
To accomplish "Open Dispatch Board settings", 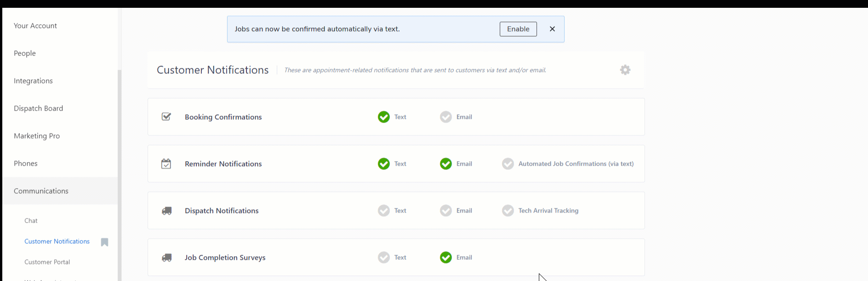I will (60, 108).
